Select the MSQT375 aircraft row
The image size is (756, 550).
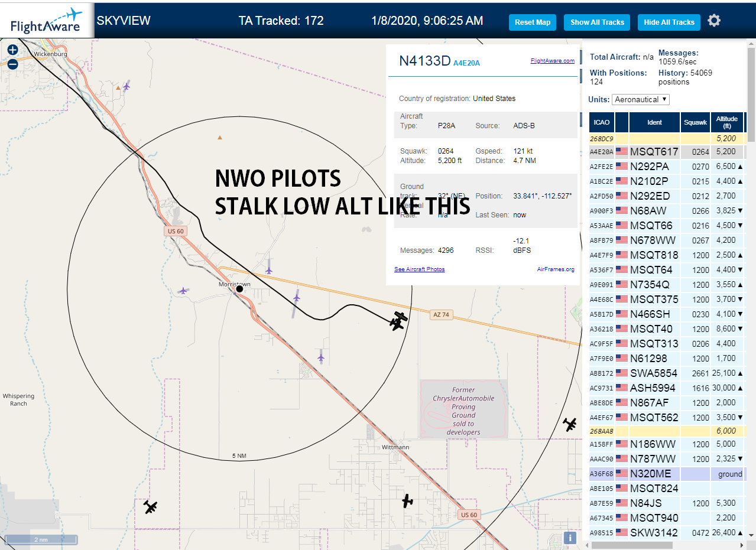click(668, 300)
